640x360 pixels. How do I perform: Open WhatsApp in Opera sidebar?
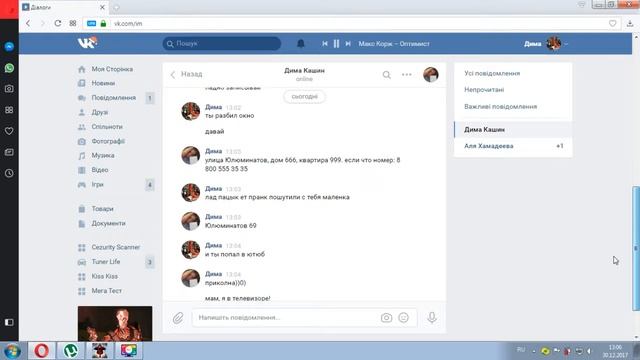pos(9,68)
